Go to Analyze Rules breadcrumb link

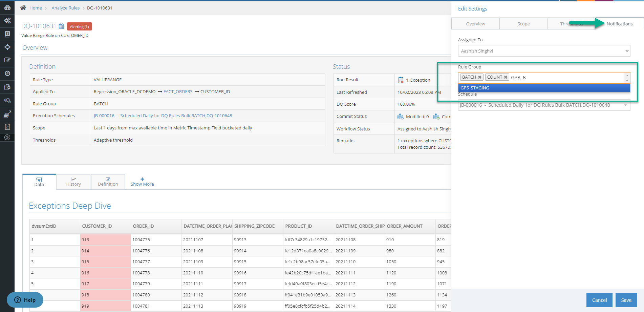65,8
